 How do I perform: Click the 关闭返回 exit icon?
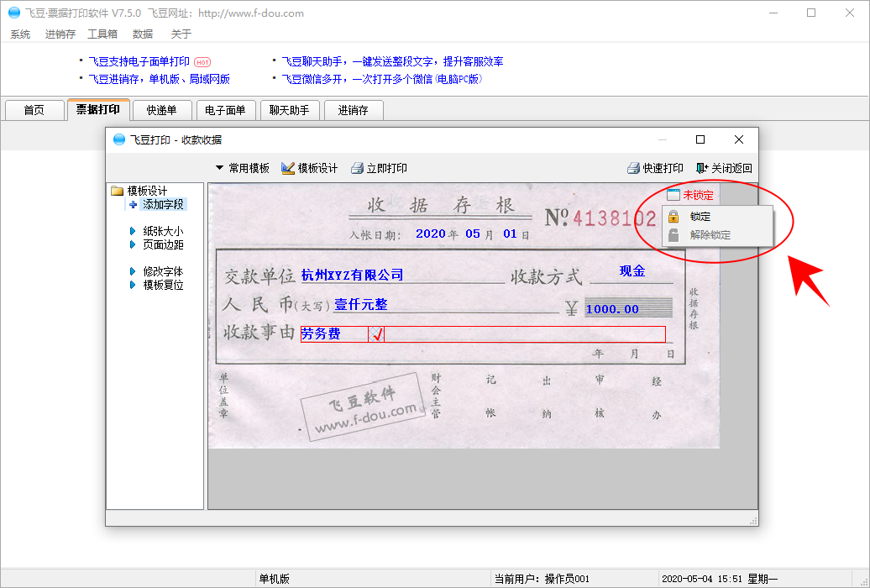coord(702,168)
